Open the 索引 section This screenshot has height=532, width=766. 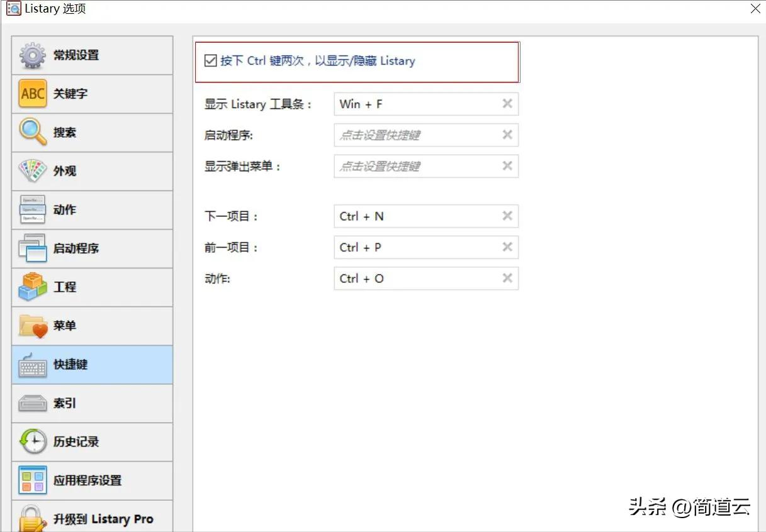(92, 403)
